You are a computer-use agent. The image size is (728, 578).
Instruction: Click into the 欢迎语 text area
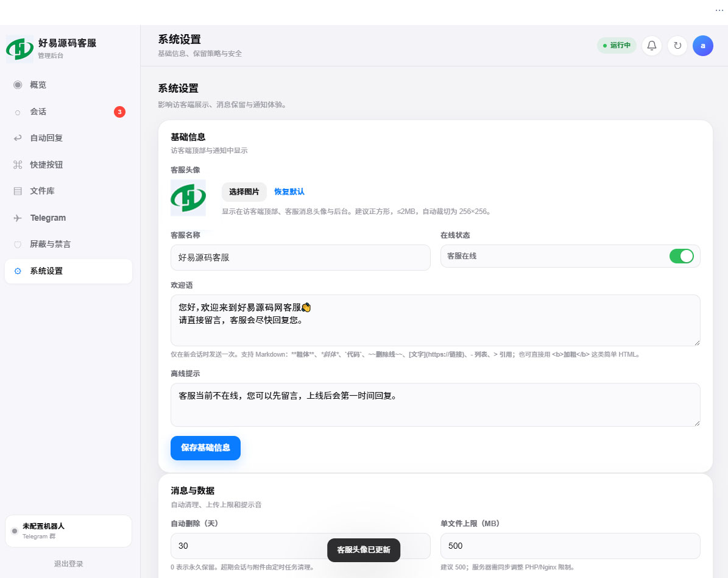coord(435,321)
